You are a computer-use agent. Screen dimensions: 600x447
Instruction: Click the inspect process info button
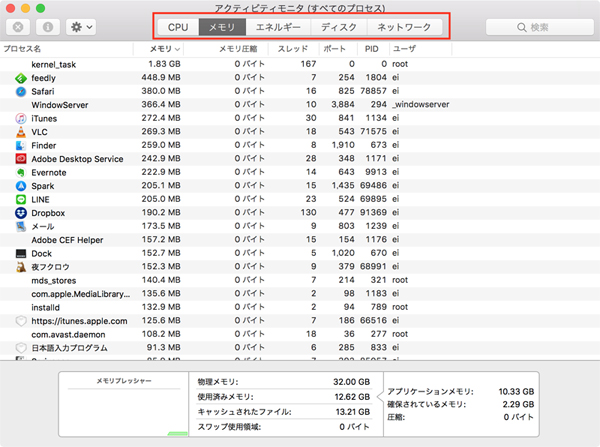pyautogui.click(x=48, y=27)
